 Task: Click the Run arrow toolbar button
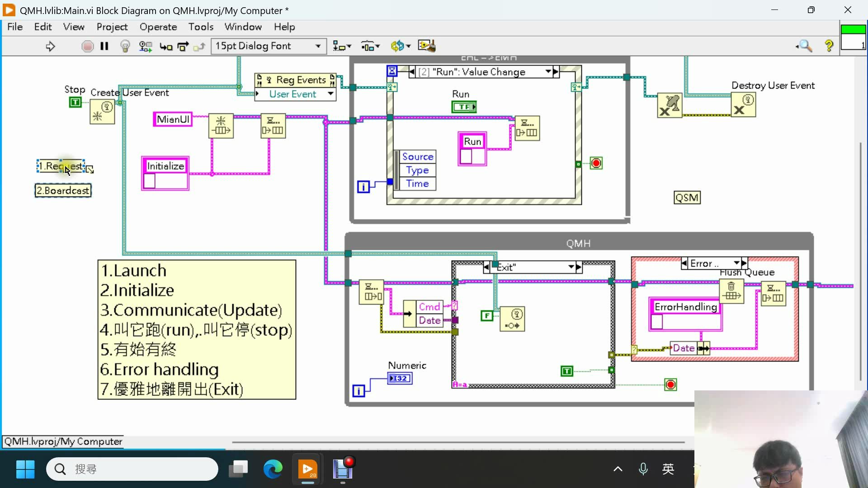(50, 46)
